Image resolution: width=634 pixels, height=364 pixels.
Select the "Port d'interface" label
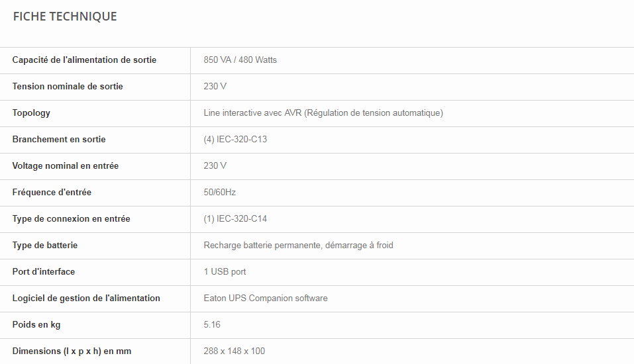(44, 272)
